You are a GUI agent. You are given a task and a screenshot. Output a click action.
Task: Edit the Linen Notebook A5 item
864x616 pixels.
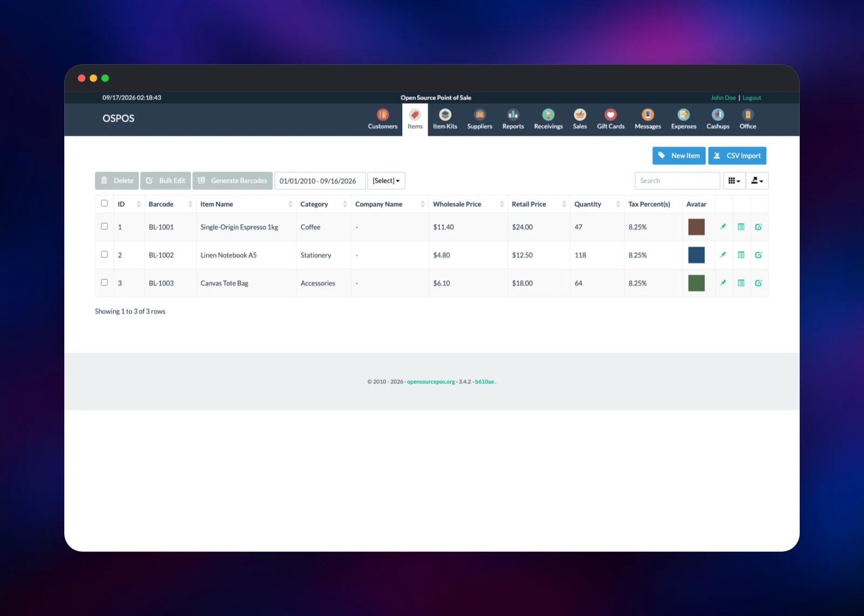click(758, 255)
